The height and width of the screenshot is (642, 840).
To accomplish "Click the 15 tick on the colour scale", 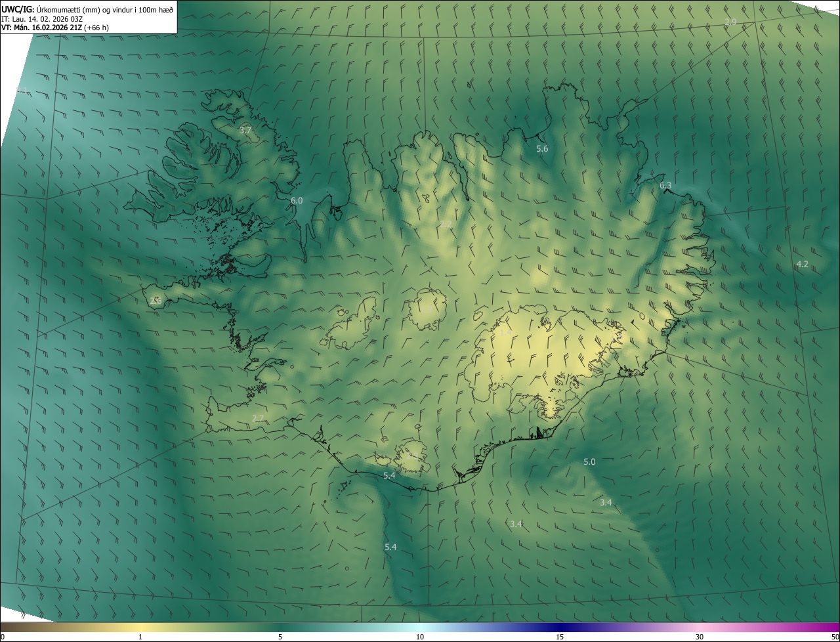I will pos(560,637).
